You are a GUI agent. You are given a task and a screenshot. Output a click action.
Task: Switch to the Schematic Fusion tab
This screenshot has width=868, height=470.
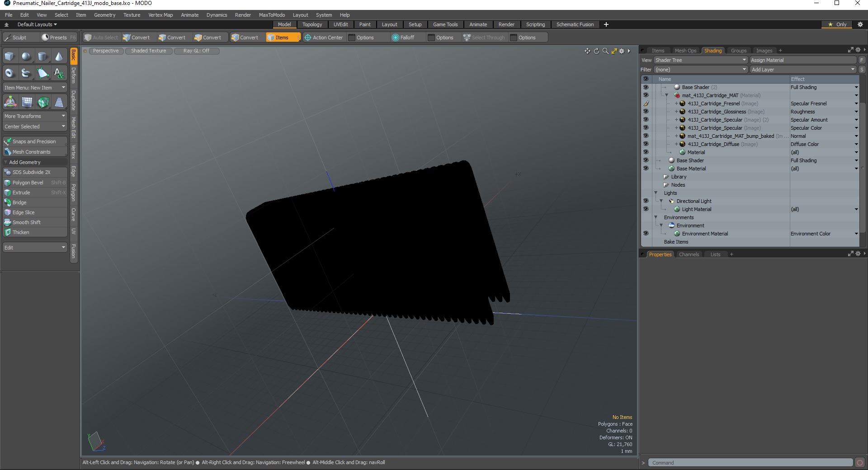575,24
